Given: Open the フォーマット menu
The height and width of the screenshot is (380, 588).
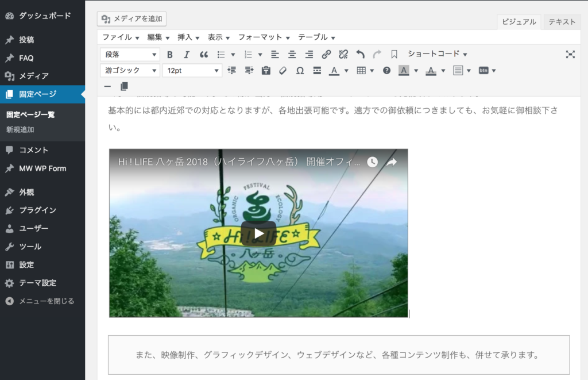Looking at the screenshot, I should [264, 37].
